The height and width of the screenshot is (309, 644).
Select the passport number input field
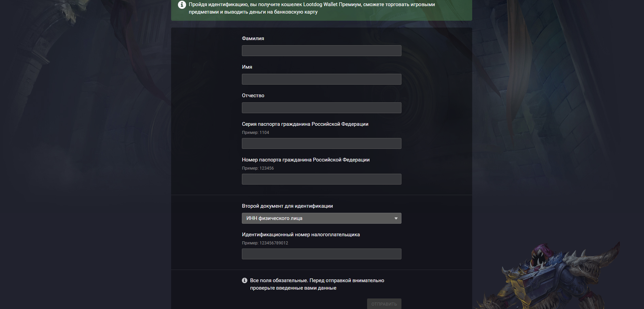pyautogui.click(x=321, y=179)
